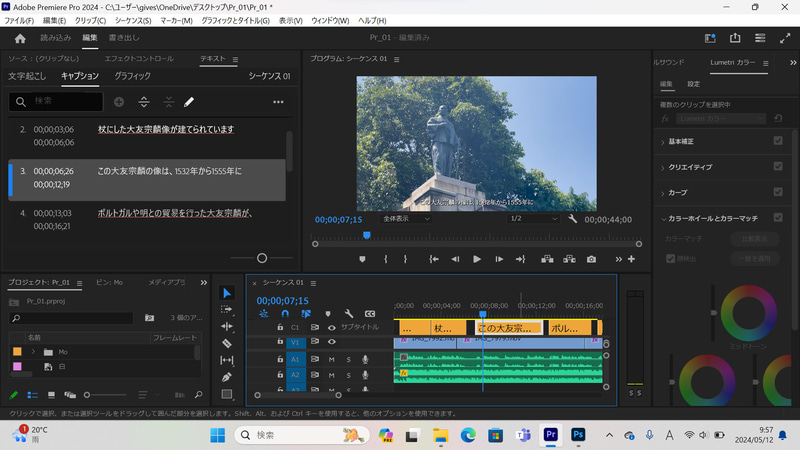Image resolution: width=800 pixels, height=450 pixels.
Task: Select the Pen tool in tools panel
Action: tap(227, 377)
